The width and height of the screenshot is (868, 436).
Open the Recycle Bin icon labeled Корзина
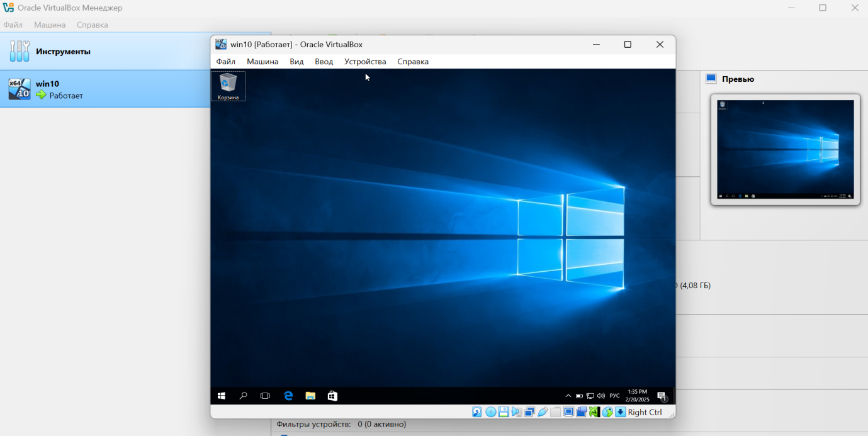228,86
